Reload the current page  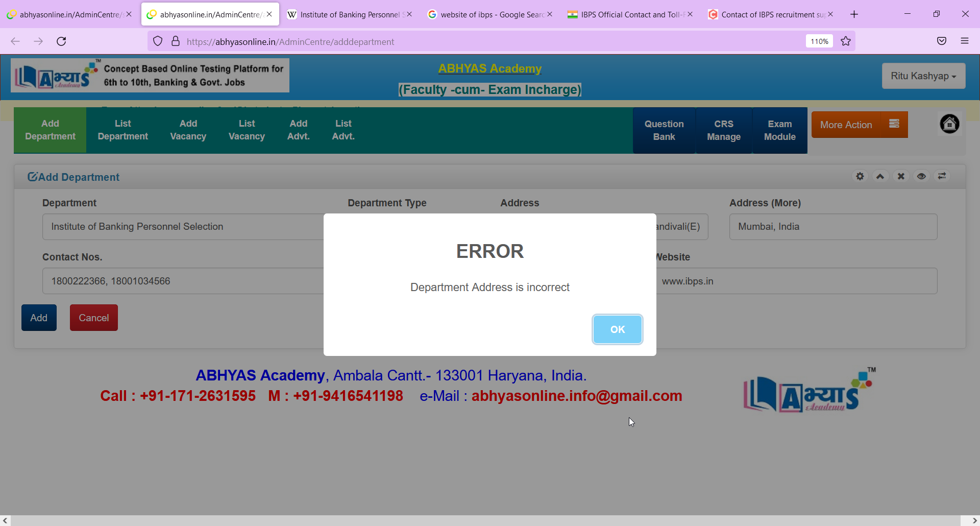click(61, 41)
